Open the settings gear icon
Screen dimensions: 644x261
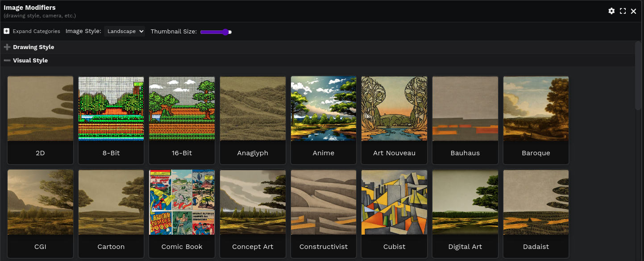click(x=611, y=11)
